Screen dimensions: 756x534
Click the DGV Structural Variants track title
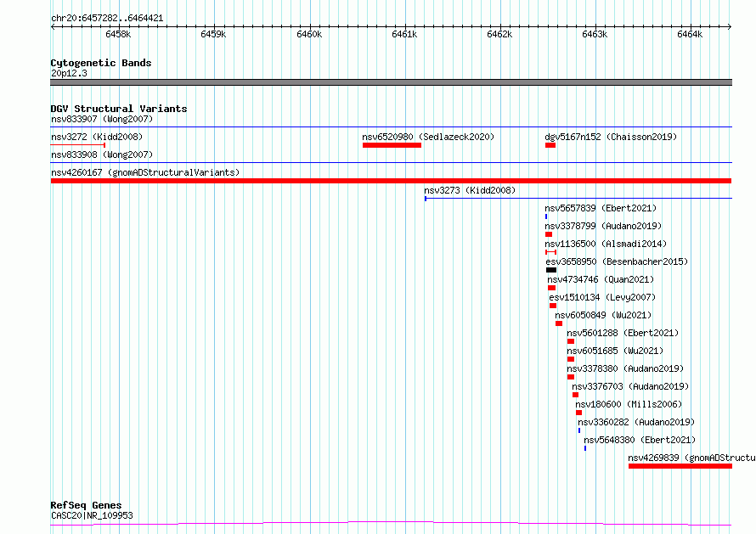coord(119,109)
